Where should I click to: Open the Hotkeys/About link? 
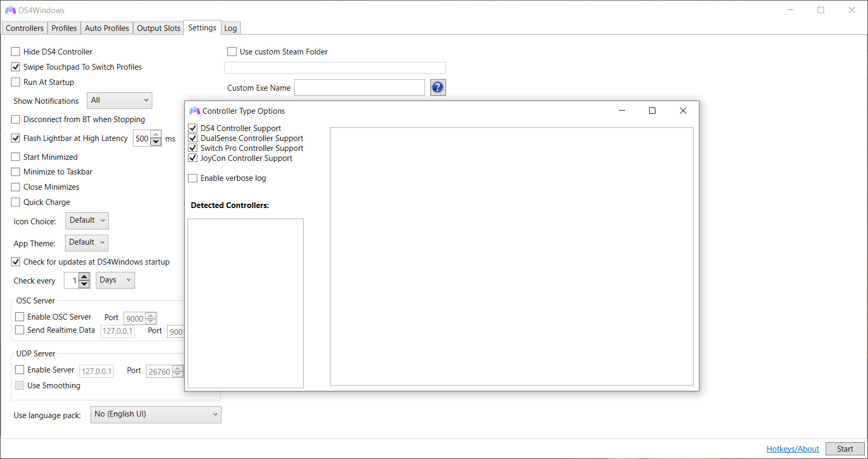(793, 449)
